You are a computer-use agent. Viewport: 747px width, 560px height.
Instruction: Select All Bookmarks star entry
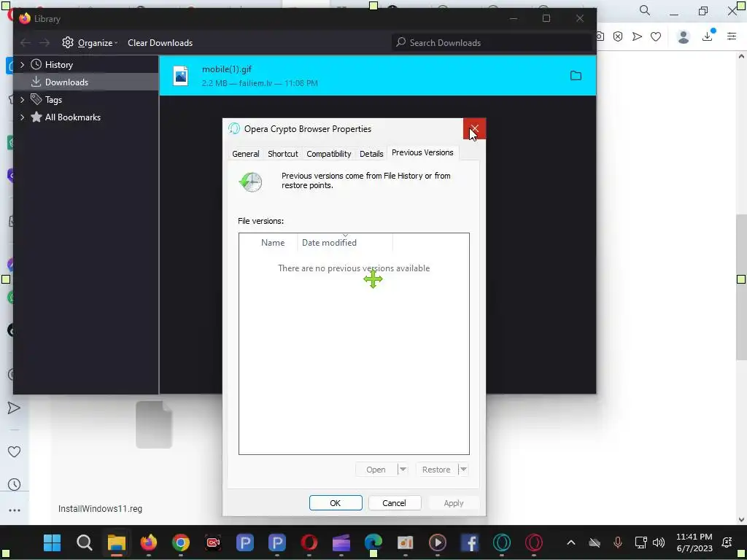tap(66, 117)
